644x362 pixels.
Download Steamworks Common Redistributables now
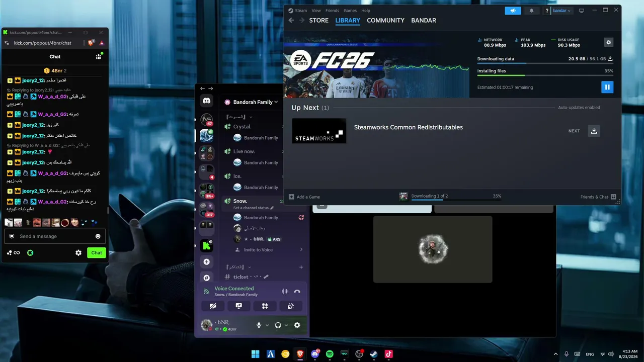click(x=594, y=131)
